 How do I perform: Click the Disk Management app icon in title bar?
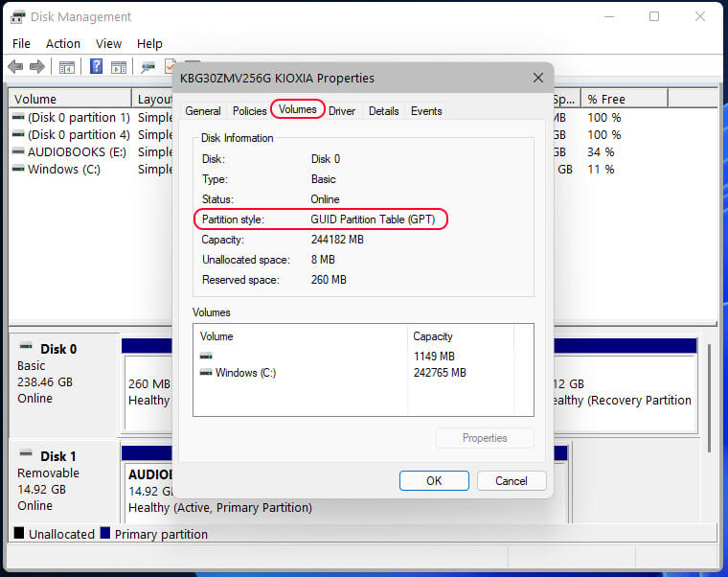coord(18,17)
